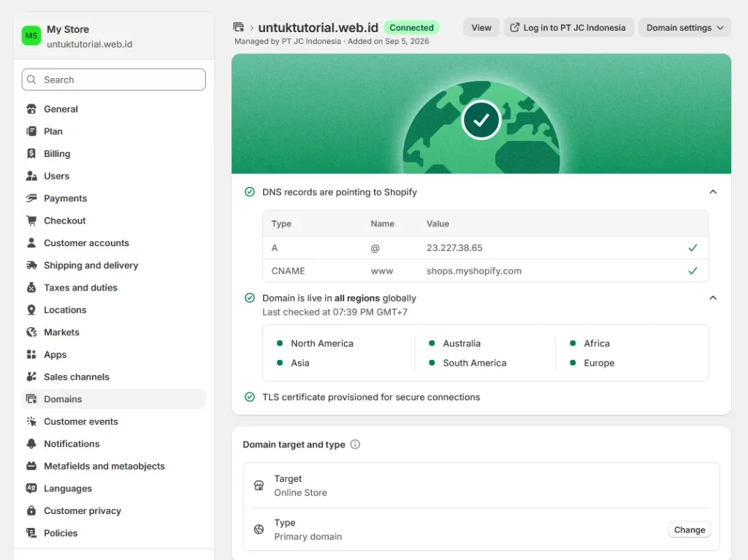Click the North America region entry
Viewport: 748px width, 560px height.
(316, 343)
